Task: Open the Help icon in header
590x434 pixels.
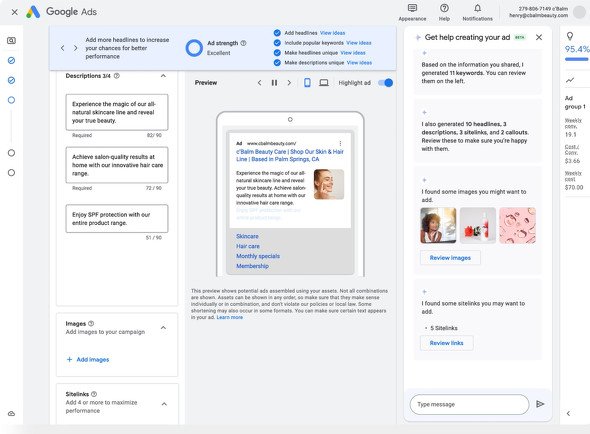Action: tap(444, 8)
